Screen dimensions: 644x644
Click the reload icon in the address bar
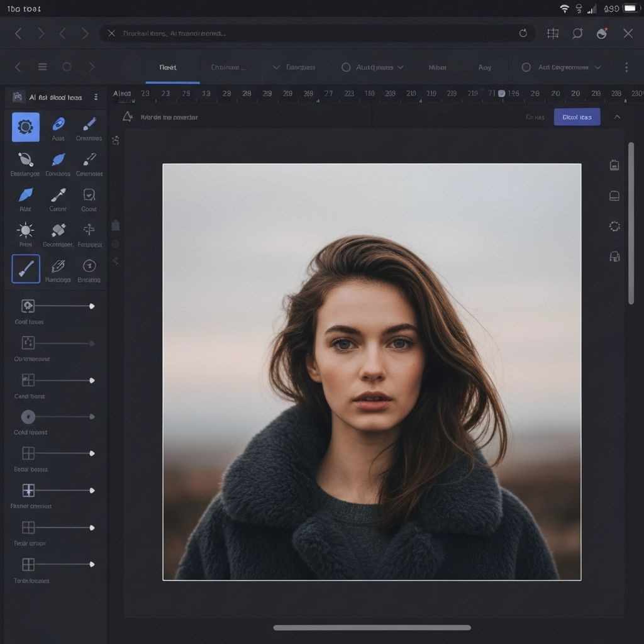[523, 33]
